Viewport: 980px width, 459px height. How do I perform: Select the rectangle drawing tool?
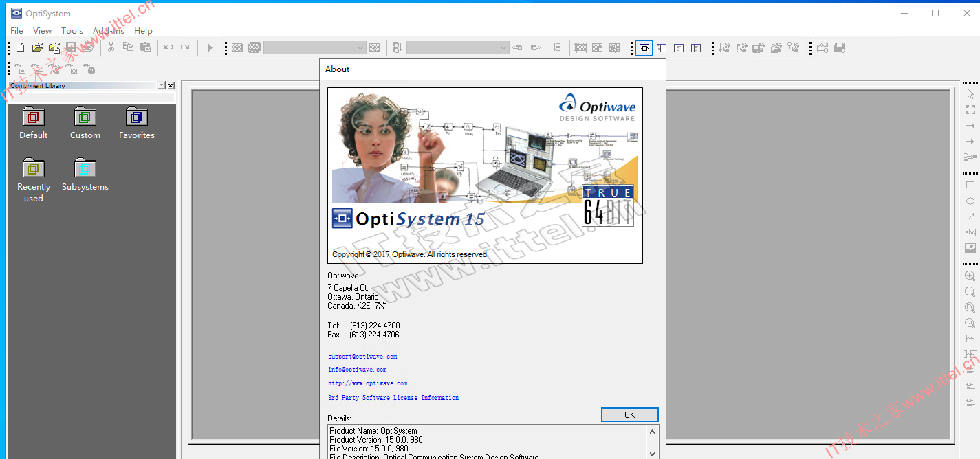pos(970,185)
